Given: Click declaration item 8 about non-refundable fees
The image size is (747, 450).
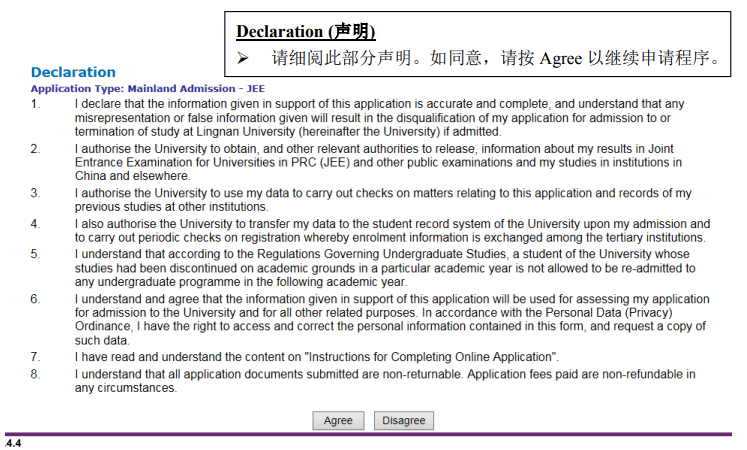Looking at the screenshot, I should [x=385, y=381].
